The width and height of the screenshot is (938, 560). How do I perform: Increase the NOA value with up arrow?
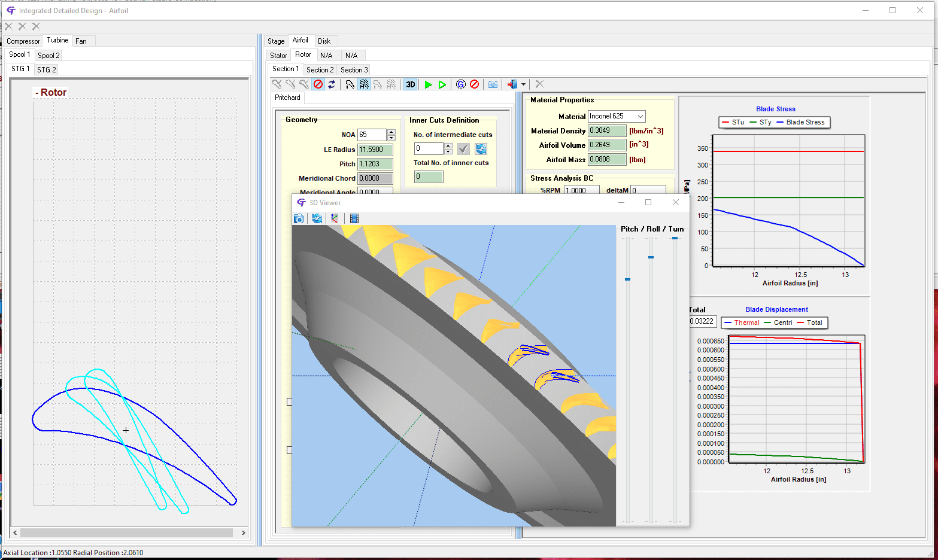(391, 132)
